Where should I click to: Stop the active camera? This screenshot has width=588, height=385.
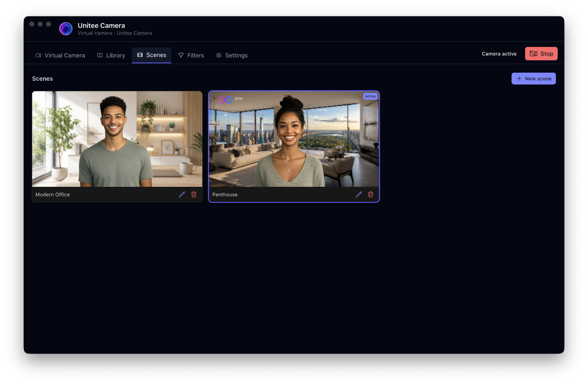[x=541, y=54]
